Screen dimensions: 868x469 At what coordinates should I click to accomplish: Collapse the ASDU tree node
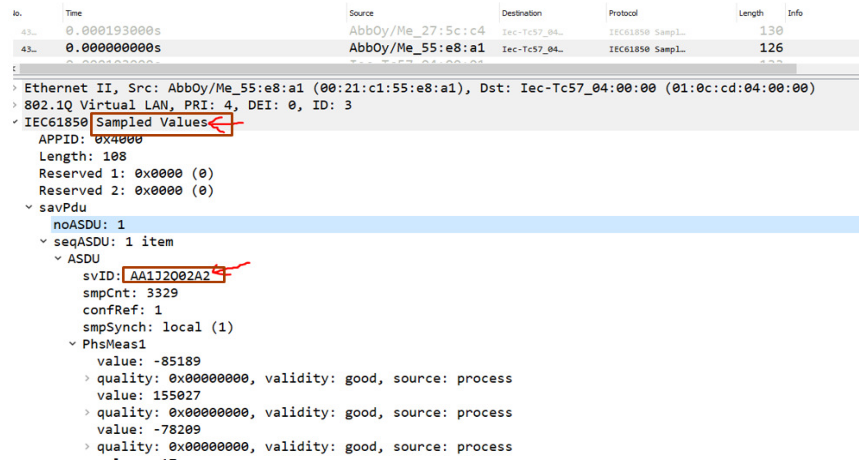58,259
